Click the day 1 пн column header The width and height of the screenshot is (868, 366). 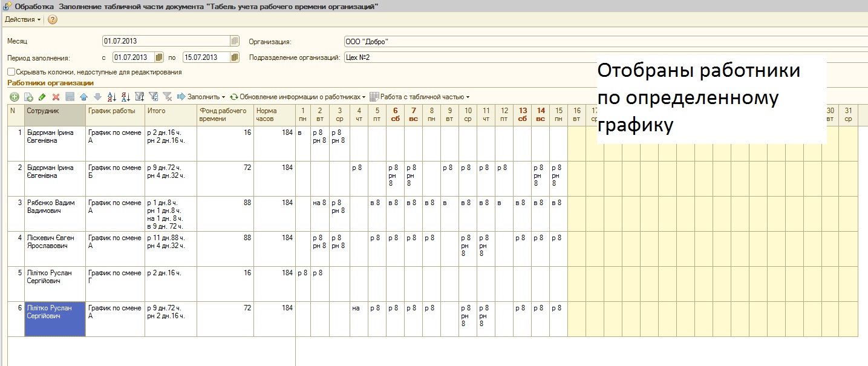click(x=303, y=115)
